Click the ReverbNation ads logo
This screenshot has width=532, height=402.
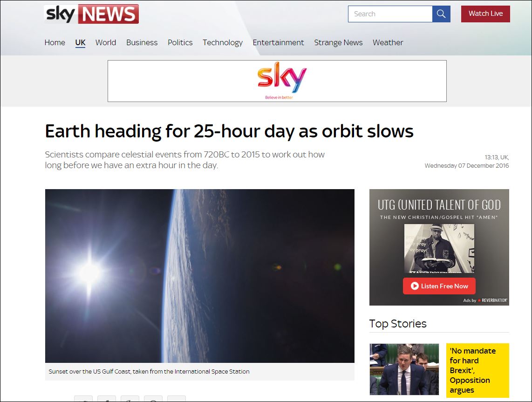tap(492, 300)
